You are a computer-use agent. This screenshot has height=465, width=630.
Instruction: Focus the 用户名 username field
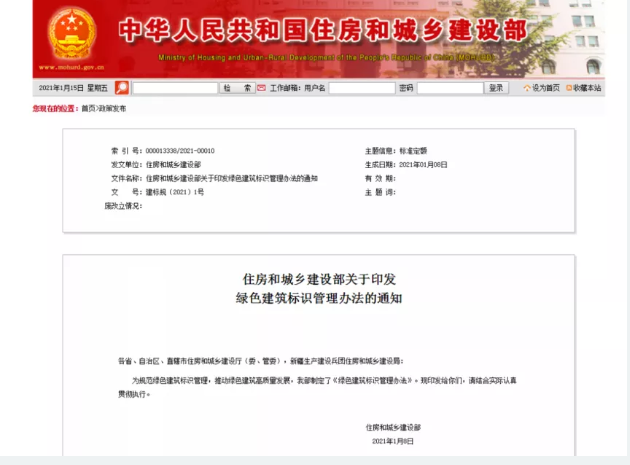(362, 88)
